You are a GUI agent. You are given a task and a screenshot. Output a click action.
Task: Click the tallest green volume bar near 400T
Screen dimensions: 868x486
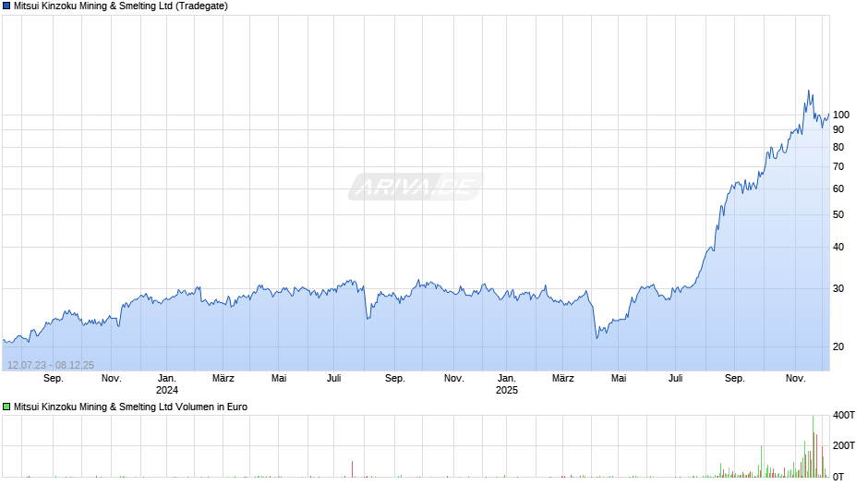pyautogui.click(x=814, y=446)
